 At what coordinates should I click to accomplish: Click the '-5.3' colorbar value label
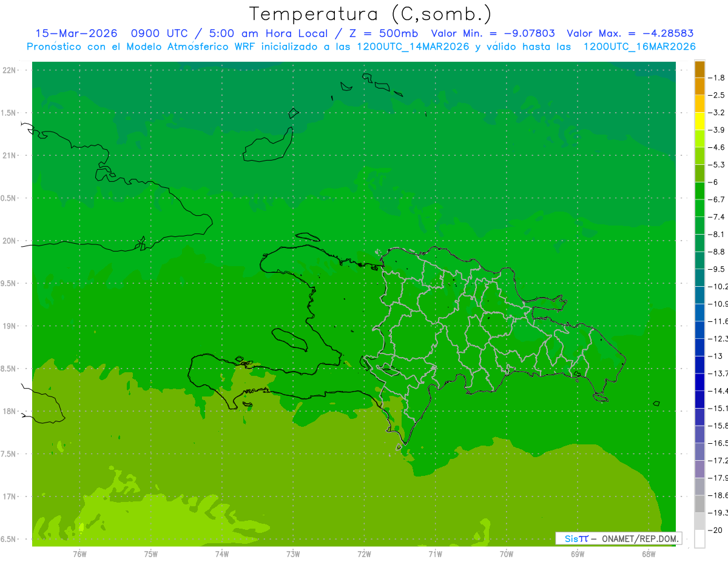(x=717, y=164)
